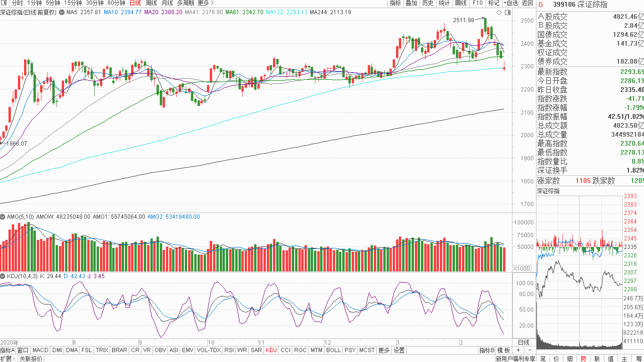Image resolution: width=644 pixels, height=362 pixels.
Task: Select the 笔 tick tab in side panel
Action: point(543,359)
